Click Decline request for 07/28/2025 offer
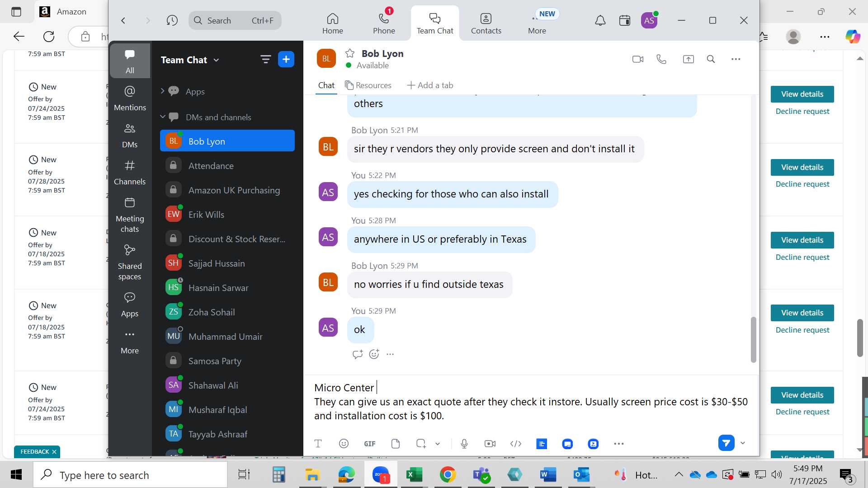Viewport: 868px width, 488px height. coord(802,184)
